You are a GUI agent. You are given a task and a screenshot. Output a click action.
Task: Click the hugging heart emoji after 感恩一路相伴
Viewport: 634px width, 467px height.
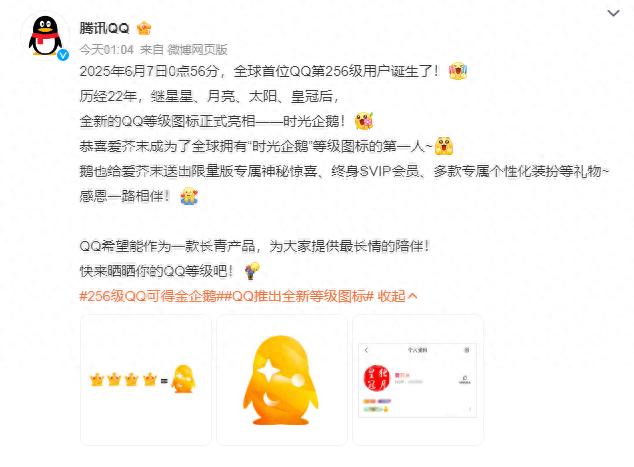point(189,196)
